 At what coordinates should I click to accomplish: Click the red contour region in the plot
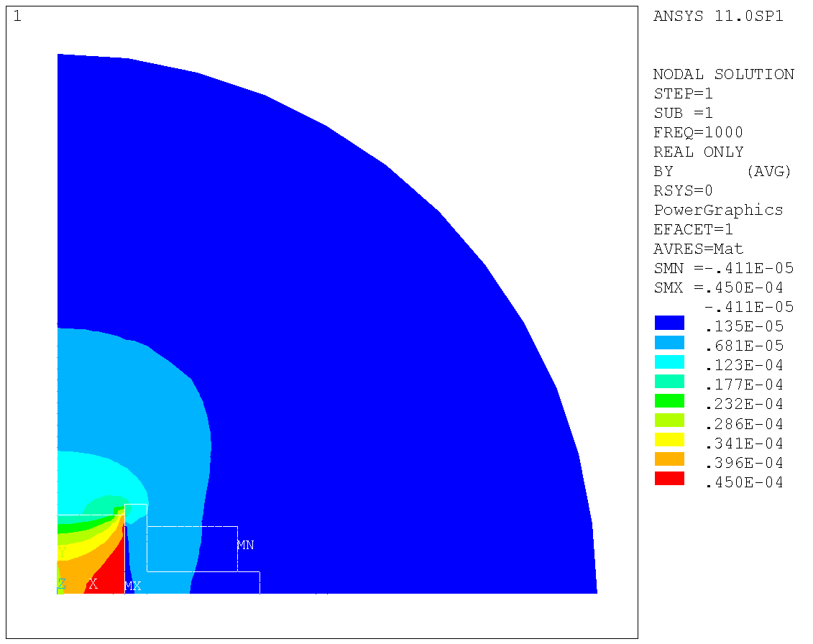109,571
